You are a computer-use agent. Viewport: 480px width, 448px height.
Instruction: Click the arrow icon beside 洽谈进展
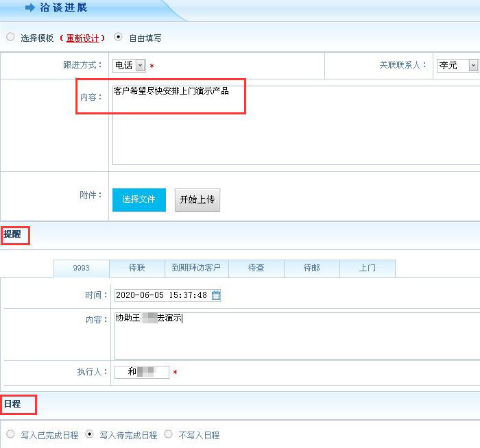pyautogui.click(x=29, y=8)
